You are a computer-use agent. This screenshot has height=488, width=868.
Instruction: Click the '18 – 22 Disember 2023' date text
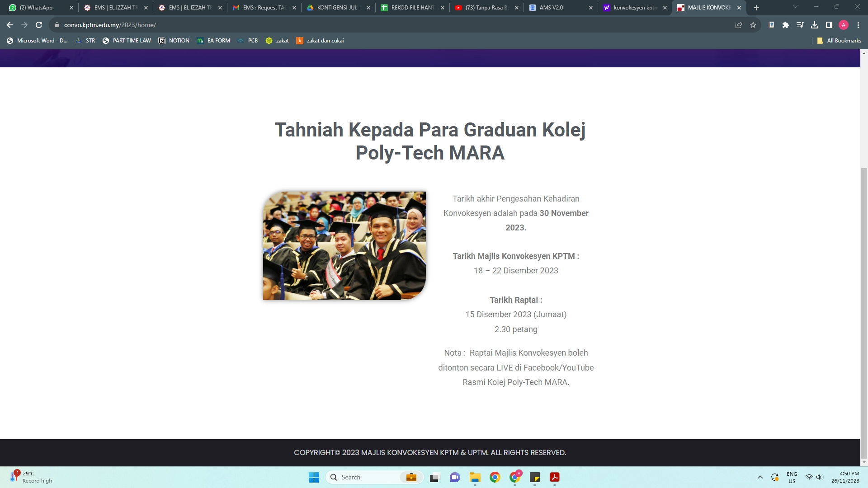[x=516, y=271]
